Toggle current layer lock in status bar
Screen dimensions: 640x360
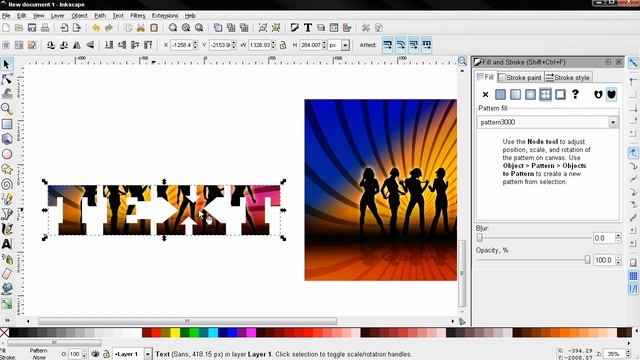pyautogui.click(x=106, y=354)
